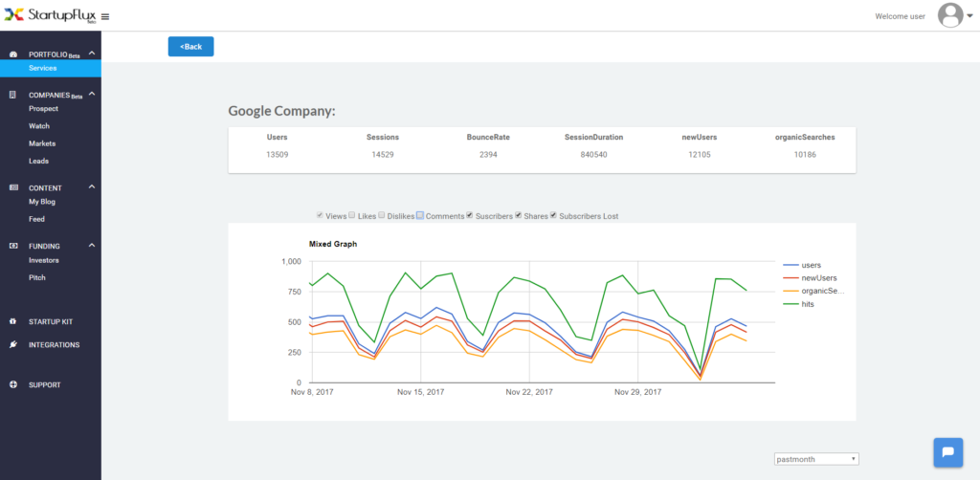Screen dimensions: 980x480
Task: Click the Nov 29, 2017 axis label
Action: 637,393
